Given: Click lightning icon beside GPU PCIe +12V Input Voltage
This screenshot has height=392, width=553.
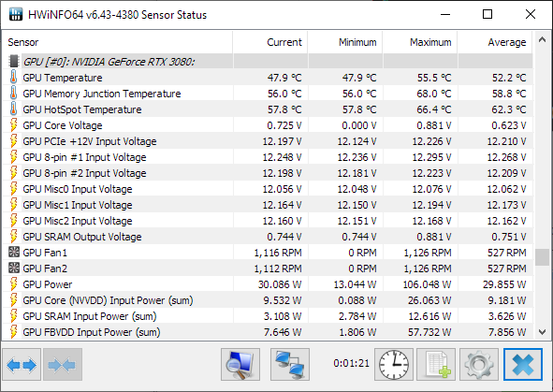Looking at the screenshot, I should [x=13, y=141].
